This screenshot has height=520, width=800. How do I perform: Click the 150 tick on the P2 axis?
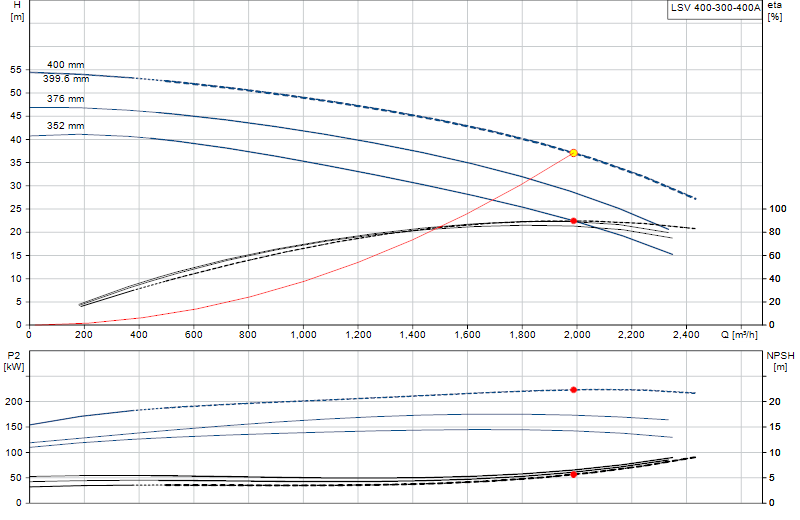(x=14, y=427)
